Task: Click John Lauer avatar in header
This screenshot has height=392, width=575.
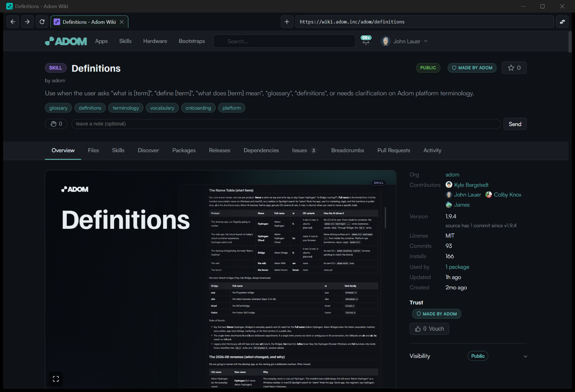Action: tap(385, 41)
